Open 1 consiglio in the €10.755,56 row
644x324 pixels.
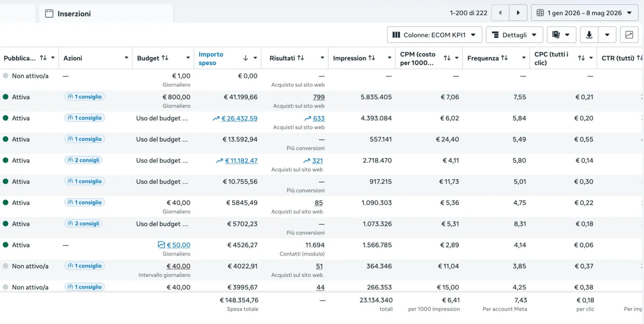[x=85, y=181]
